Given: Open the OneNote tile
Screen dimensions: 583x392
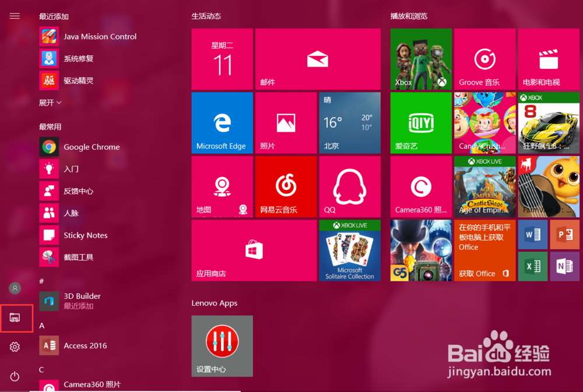Looking at the screenshot, I should click(x=565, y=266).
